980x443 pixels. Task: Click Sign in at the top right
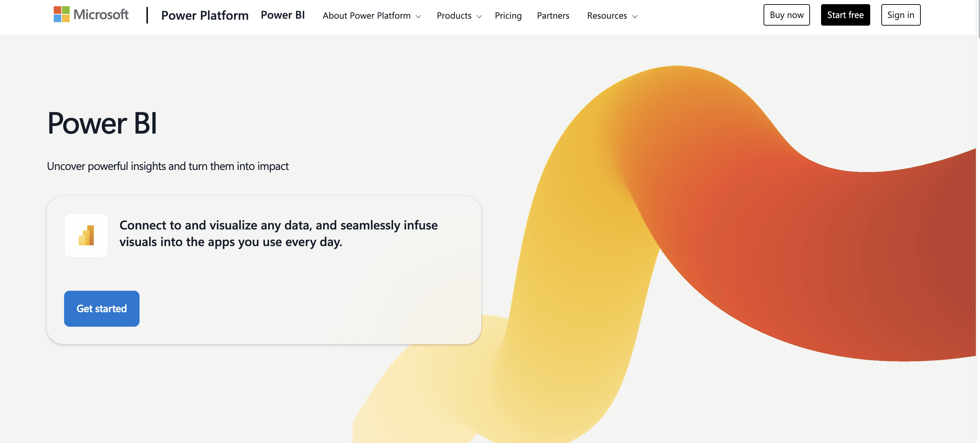(x=900, y=15)
